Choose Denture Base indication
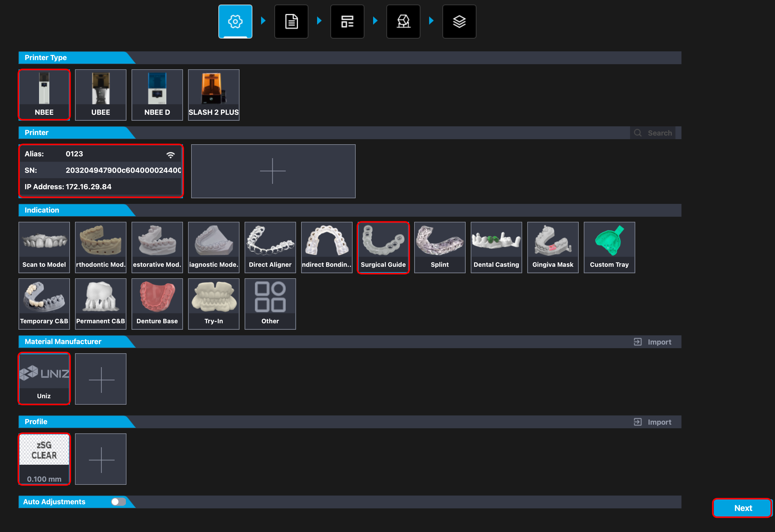This screenshot has width=775, height=532. (157, 304)
